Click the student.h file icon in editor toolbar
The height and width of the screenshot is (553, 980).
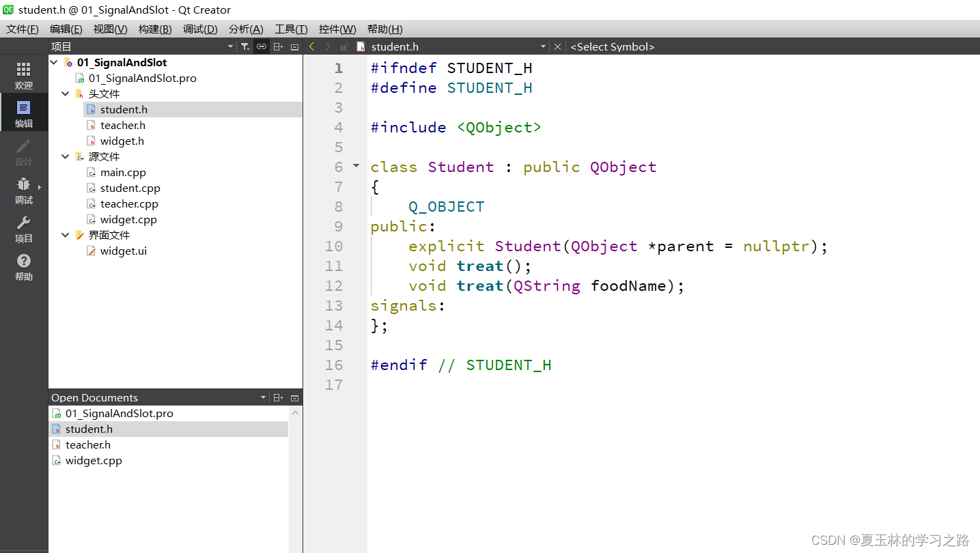point(361,46)
